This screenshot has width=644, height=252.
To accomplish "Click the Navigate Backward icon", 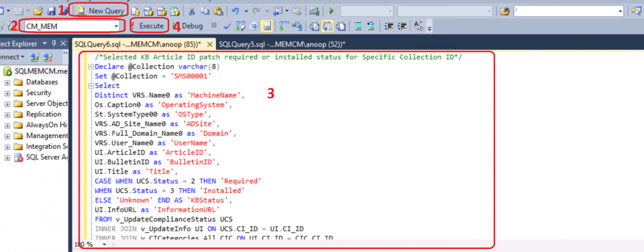I will tap(277, 11).
